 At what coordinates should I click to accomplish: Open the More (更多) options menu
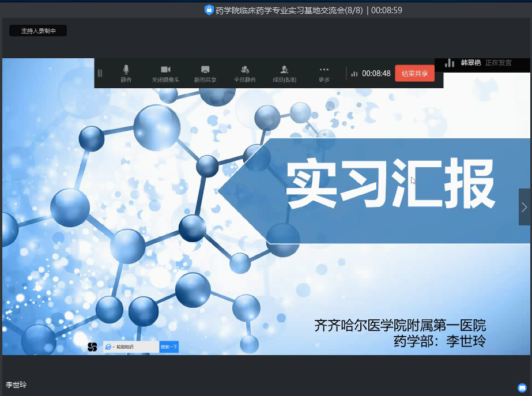click(x=324, y=73)
